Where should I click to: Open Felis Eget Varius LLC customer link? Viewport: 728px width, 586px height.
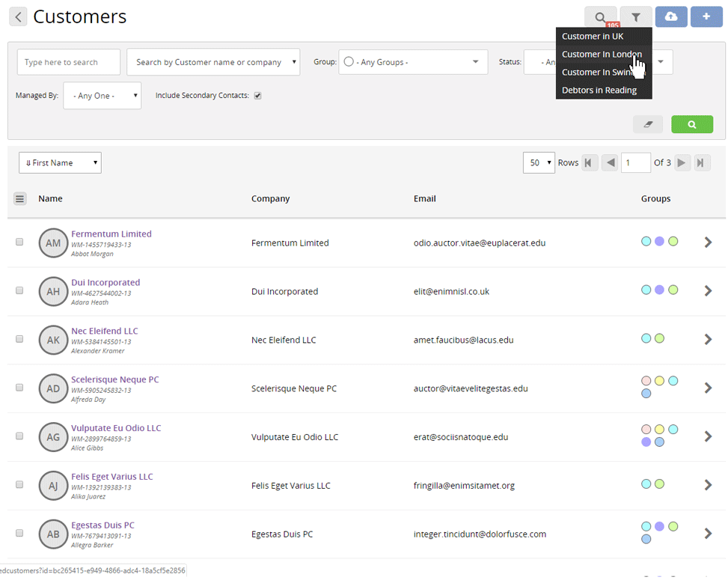(x=112, y=477)
